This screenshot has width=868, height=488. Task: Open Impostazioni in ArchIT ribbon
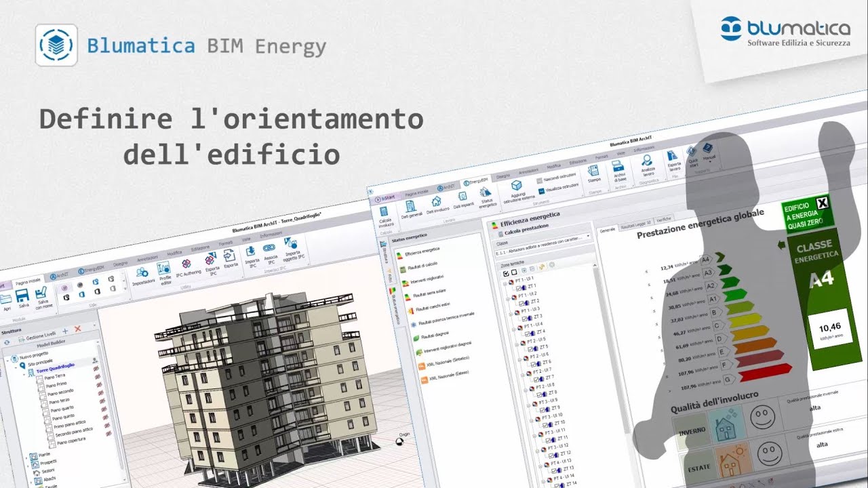click(x=142, y=272)
